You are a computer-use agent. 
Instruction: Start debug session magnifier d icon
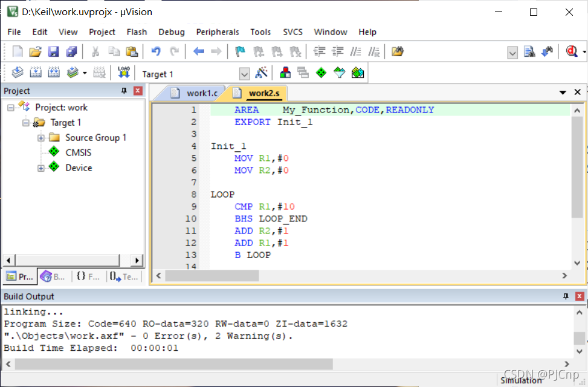[572, 51]
